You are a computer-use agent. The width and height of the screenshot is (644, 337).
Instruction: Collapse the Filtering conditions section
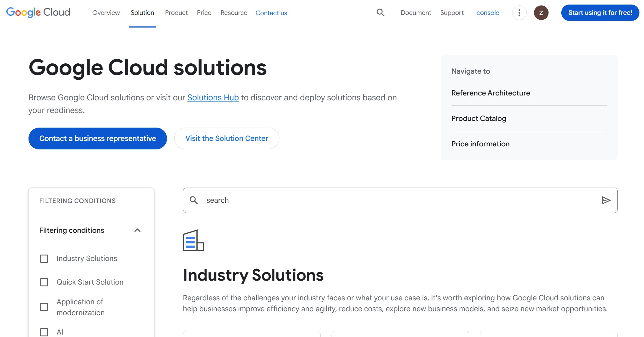coord(138,230)
